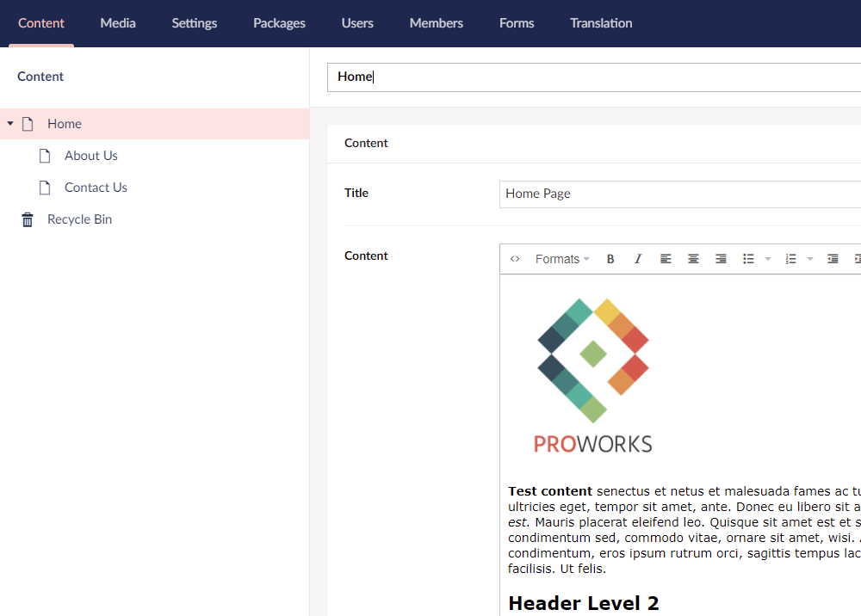Click the decrease indent icon

(x=833, y=259)
